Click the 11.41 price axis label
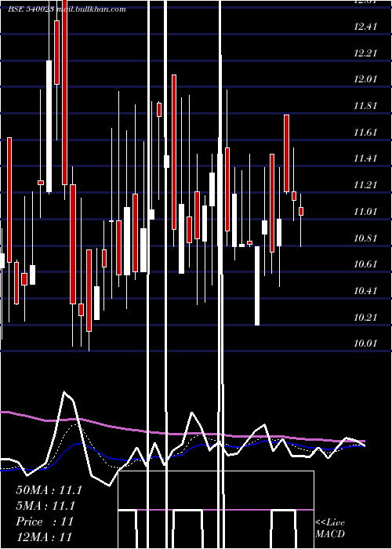The height and width of the screenshot is (549, 392). click(x=365, y=158)
